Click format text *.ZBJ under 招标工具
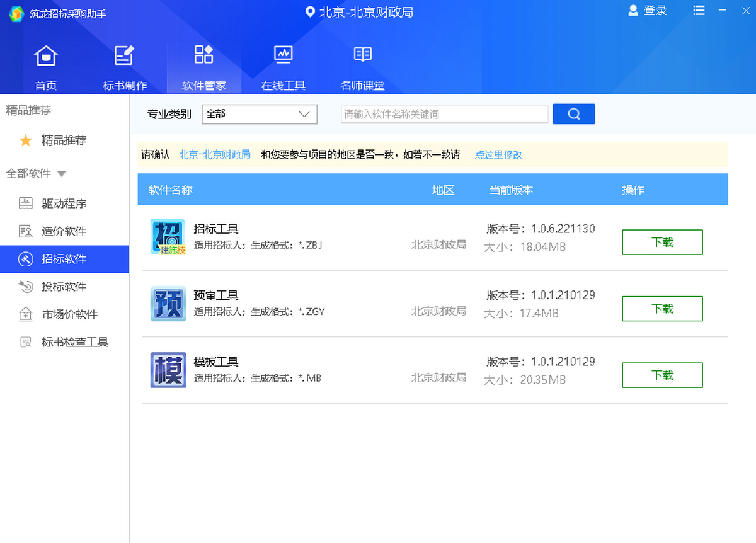Image resolution: width=756 pixels, height=543 pixels. [x=311, y=245]
